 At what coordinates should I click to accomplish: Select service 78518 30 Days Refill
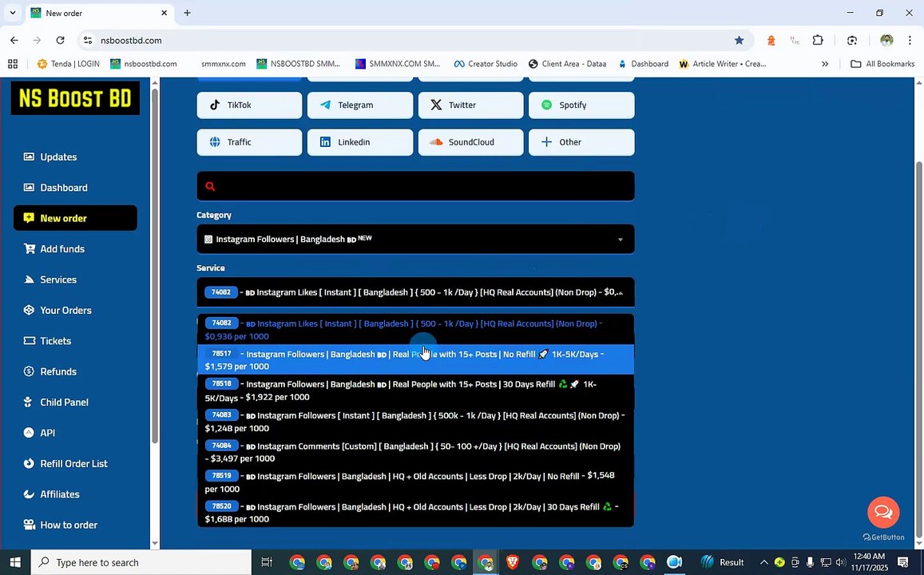click(415, 390)
